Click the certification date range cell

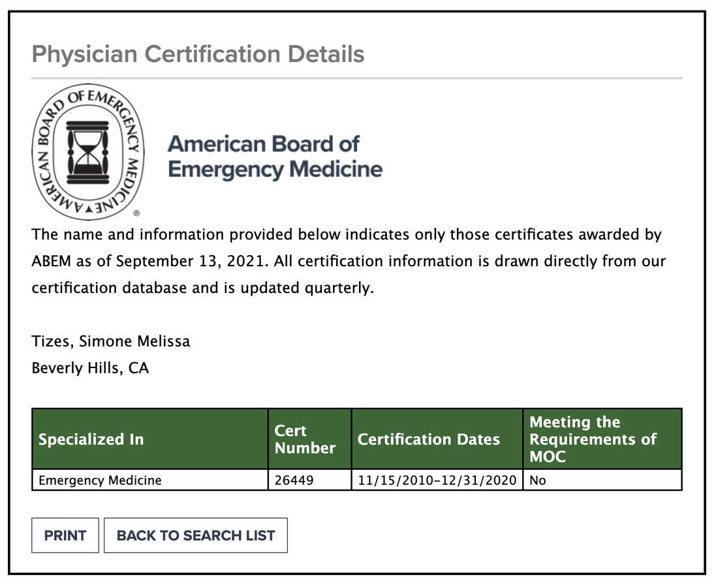pyautogui.click(x=437, y=480)
